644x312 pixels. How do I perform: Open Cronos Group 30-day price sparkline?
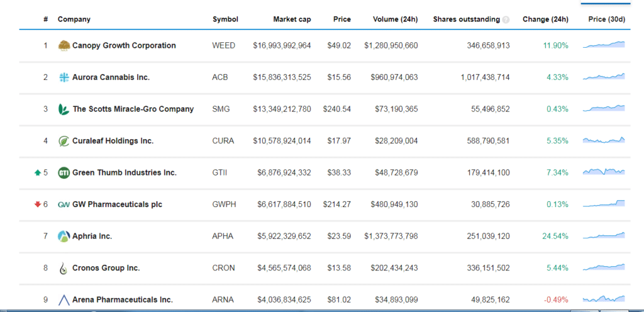(604, 267)
